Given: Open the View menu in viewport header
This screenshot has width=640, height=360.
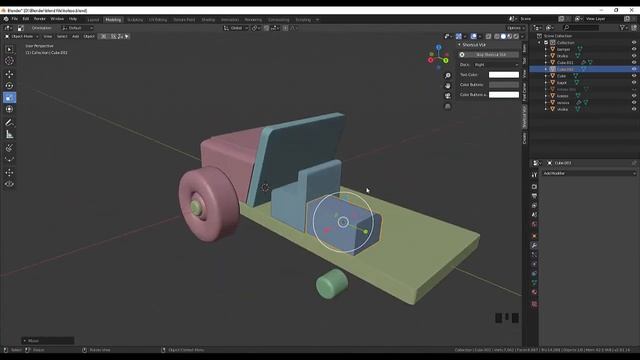Looking at the screenshot, I should (x=48, y=36).
